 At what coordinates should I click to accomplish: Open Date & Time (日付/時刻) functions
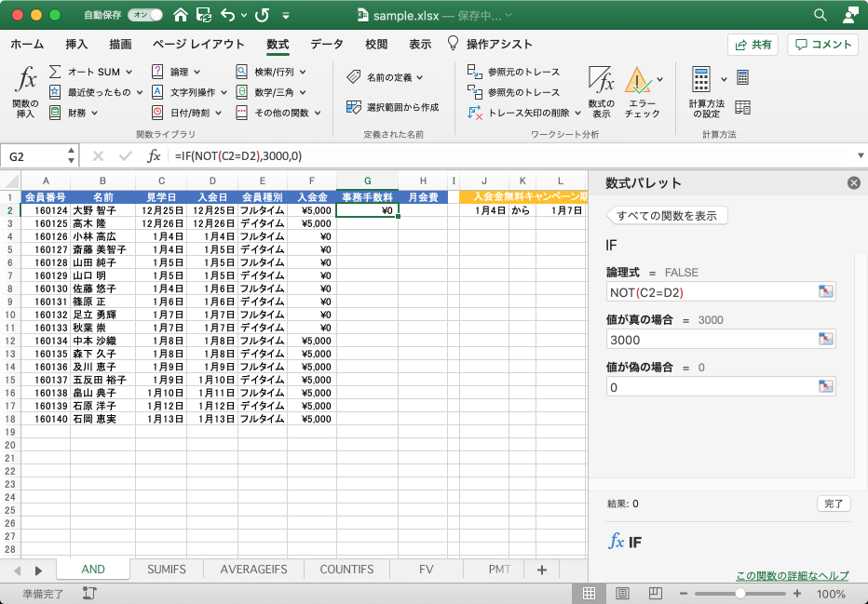click(186, 113)
